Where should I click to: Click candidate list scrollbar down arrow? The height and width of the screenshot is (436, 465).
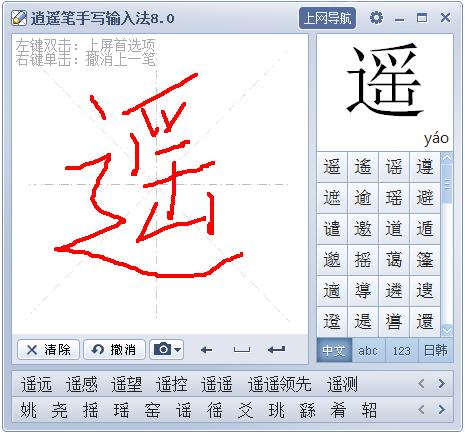447,331
